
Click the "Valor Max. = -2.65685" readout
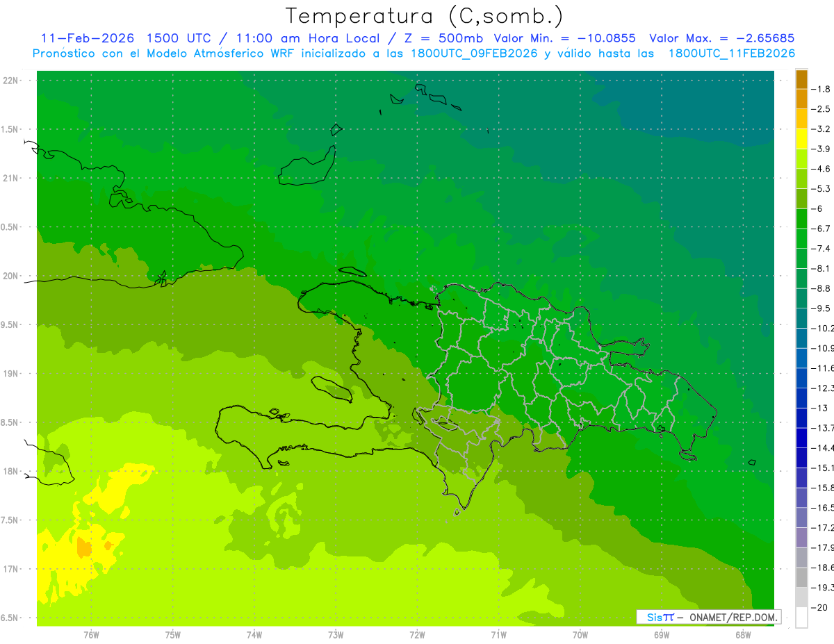[722, 38]
